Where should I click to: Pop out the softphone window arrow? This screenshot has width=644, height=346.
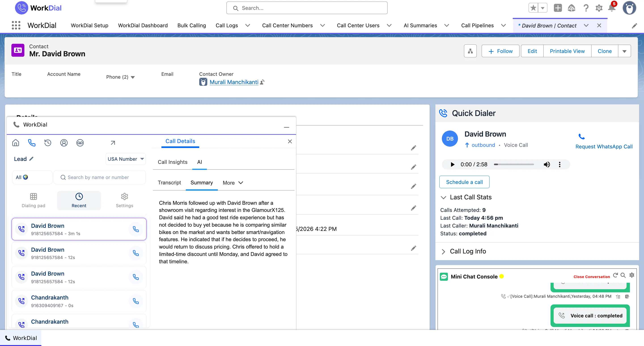(113, 143)
